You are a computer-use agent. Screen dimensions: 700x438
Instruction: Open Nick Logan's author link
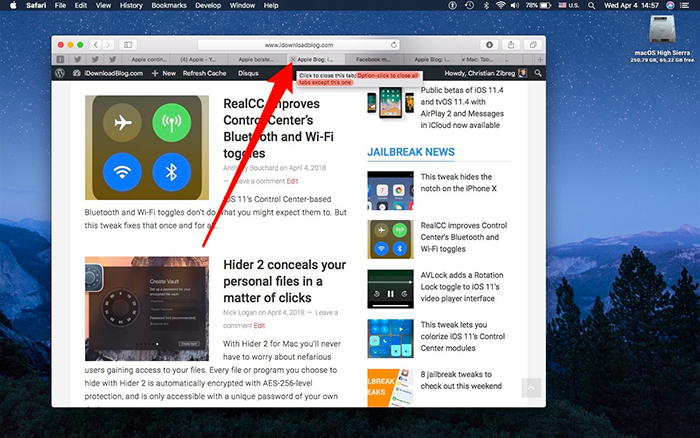coord(239,313)
